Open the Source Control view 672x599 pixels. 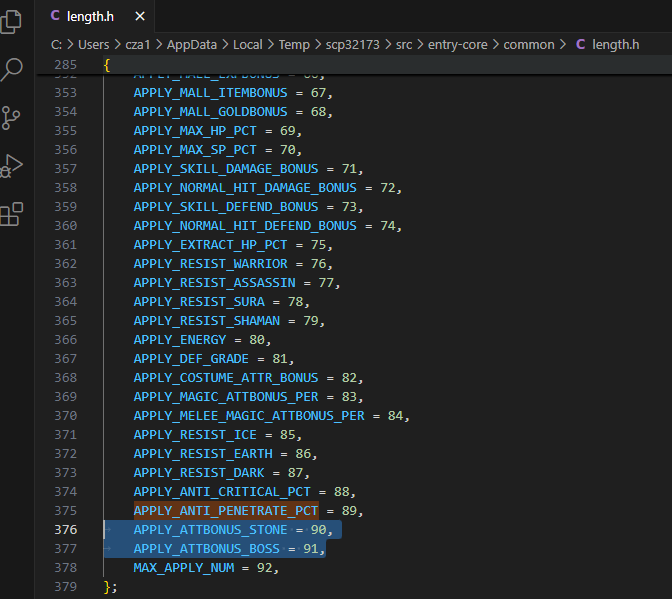[x=12, y=117]
